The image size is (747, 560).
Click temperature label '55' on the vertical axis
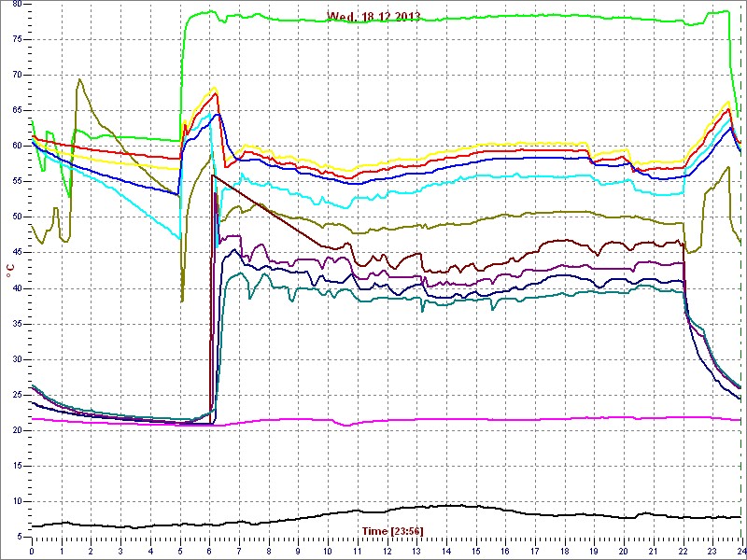point(17,181)
